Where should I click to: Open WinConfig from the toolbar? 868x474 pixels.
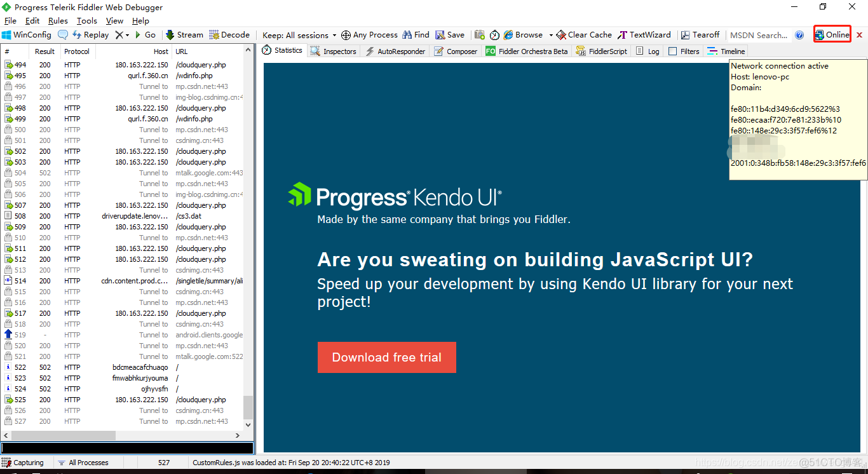click(27, 35)
